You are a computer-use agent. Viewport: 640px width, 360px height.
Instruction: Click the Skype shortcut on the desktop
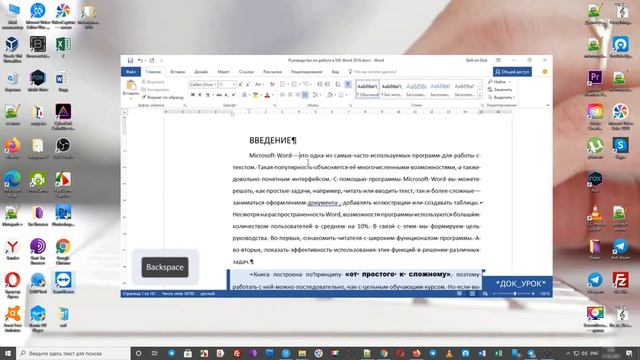620,149
